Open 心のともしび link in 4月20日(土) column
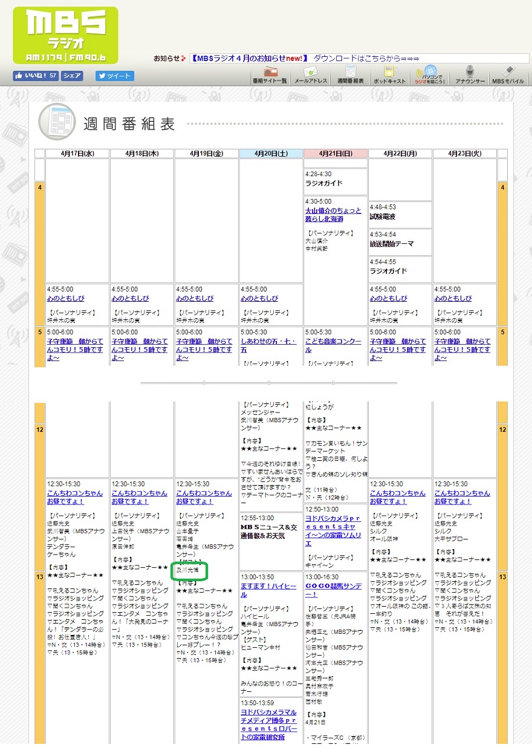532x756 pixels. (x=260, y=298)
